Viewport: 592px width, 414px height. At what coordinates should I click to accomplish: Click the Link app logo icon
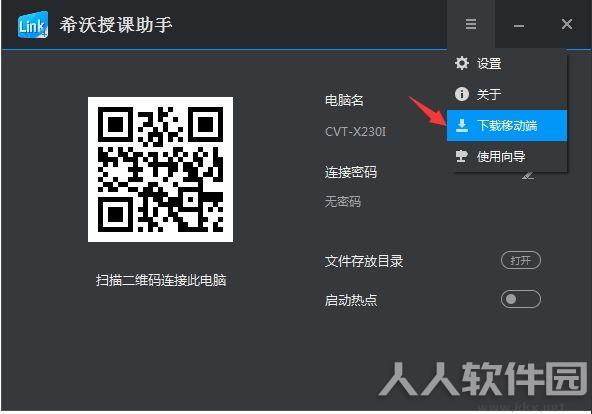(x=33, y=25)
